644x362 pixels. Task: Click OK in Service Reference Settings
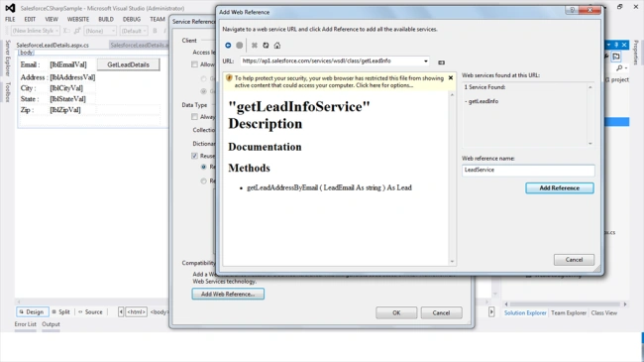click(x=396, y=312)
